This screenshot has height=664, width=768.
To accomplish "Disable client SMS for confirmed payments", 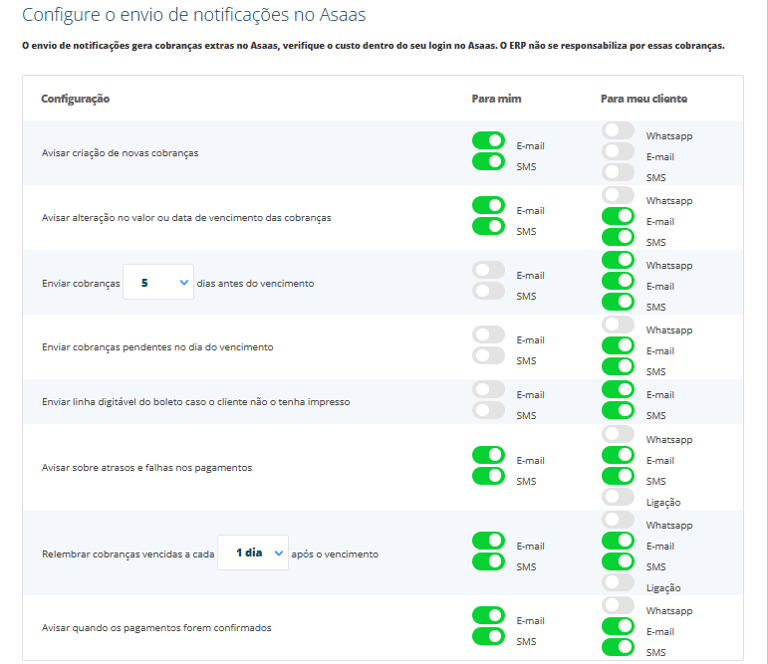I will pyautogui.click(x=618, y=647).
